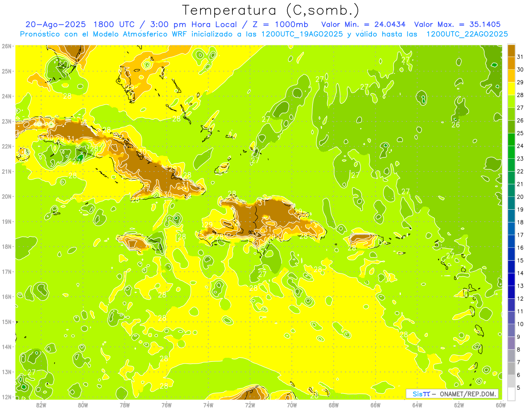Click the colorbar label "8"
Viewport: 532px width, 411px height.
click(x=518, y=349)
